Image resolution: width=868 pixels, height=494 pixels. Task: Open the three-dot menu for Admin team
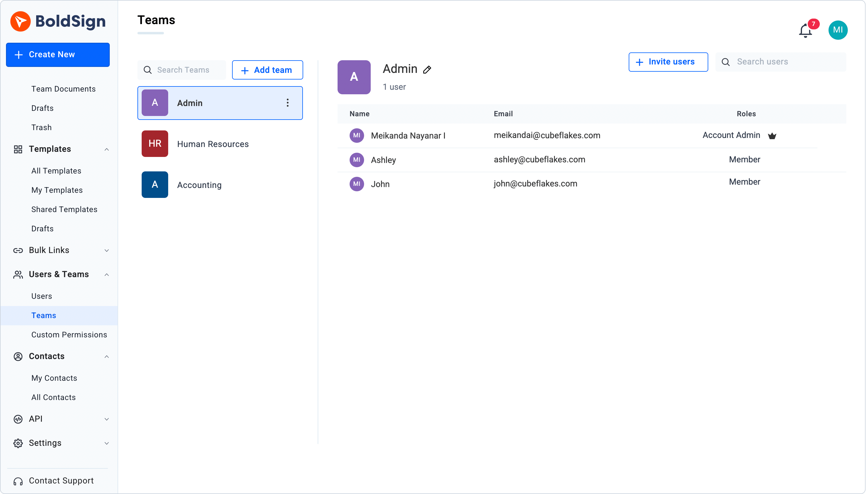pos(288,103)
